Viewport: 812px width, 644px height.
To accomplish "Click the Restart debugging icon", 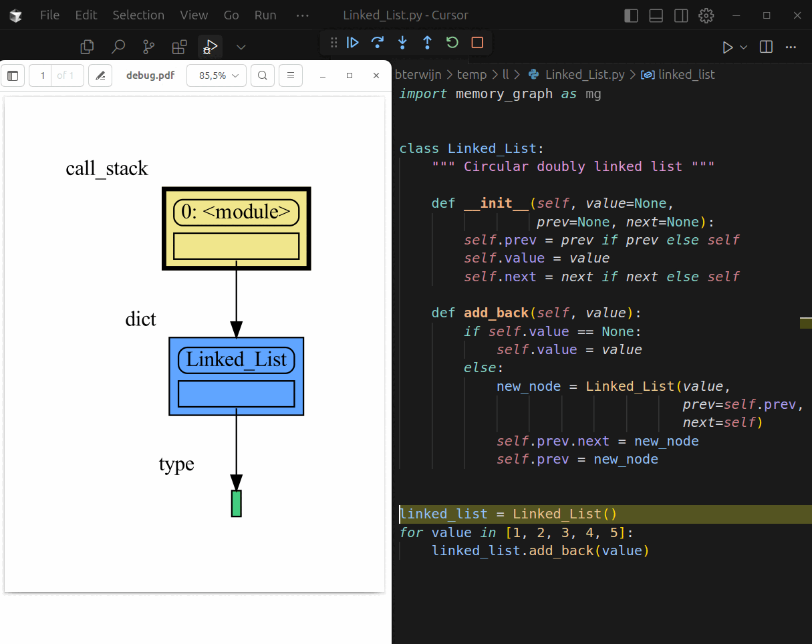I will (452, 42).
